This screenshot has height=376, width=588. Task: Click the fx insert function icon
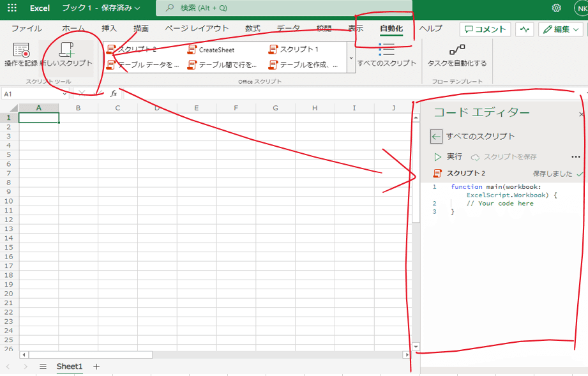pyautogui.click(x=114, y=94)
